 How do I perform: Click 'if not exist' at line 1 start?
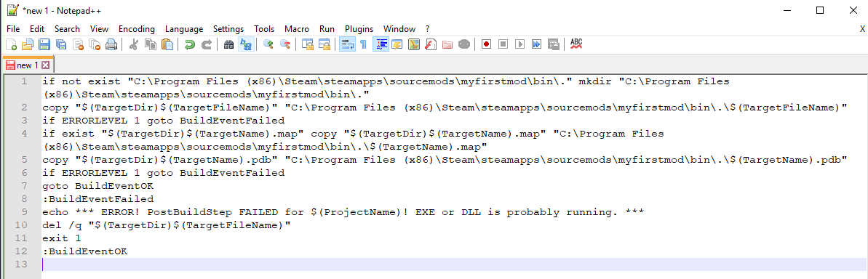81,81
